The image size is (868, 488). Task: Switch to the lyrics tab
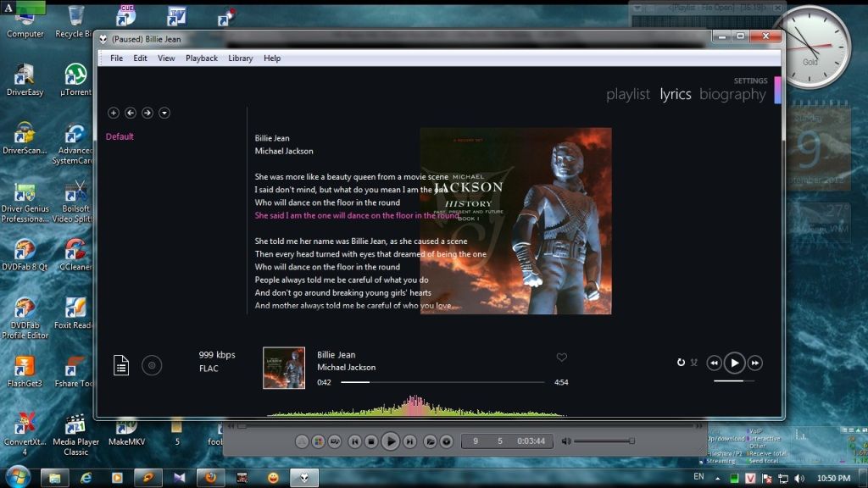pos(676,95)
